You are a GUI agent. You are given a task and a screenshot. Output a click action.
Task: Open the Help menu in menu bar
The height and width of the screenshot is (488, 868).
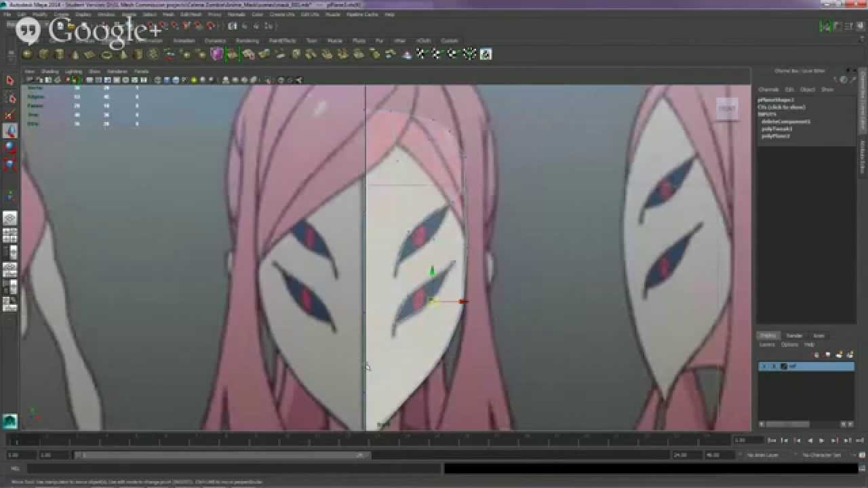point(389,14)
